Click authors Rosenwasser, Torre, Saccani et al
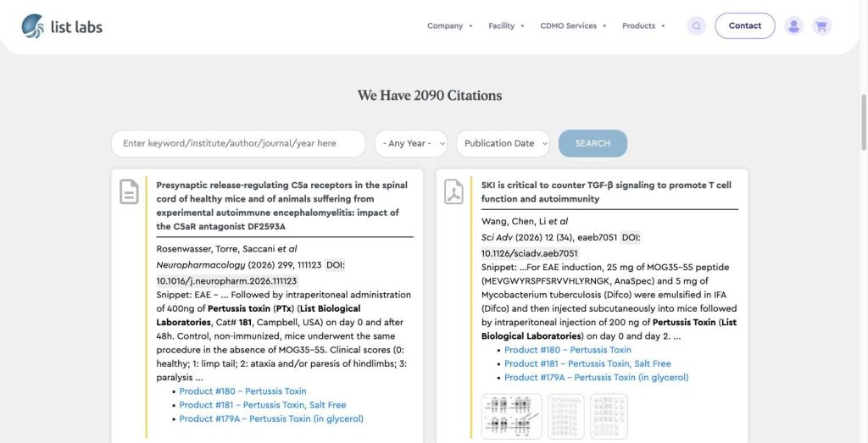868x443 pixels. coord(226,249)
